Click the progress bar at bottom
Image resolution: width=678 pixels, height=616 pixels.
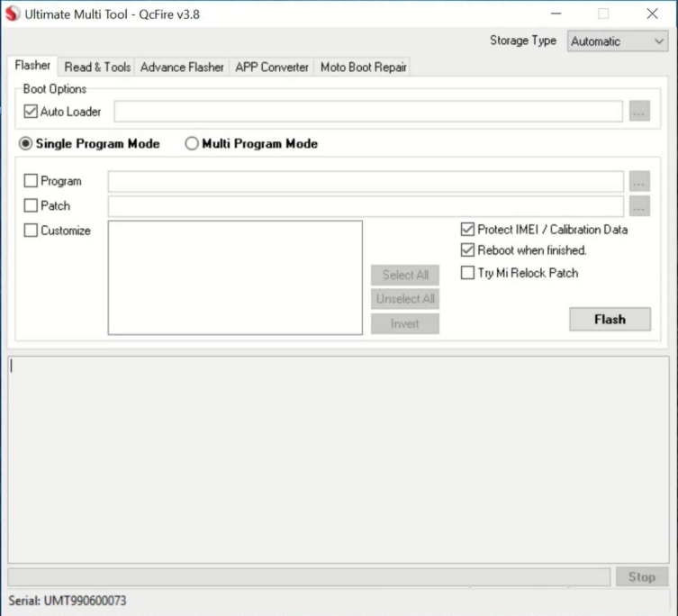[309, 577]
